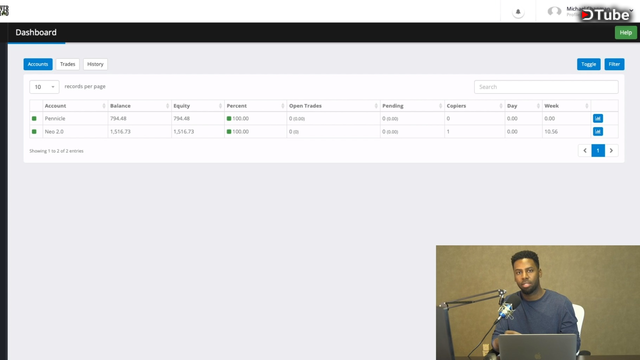Switch to the Trades tab
Viewport: 640px width, 360px height.
click(67, 64)
